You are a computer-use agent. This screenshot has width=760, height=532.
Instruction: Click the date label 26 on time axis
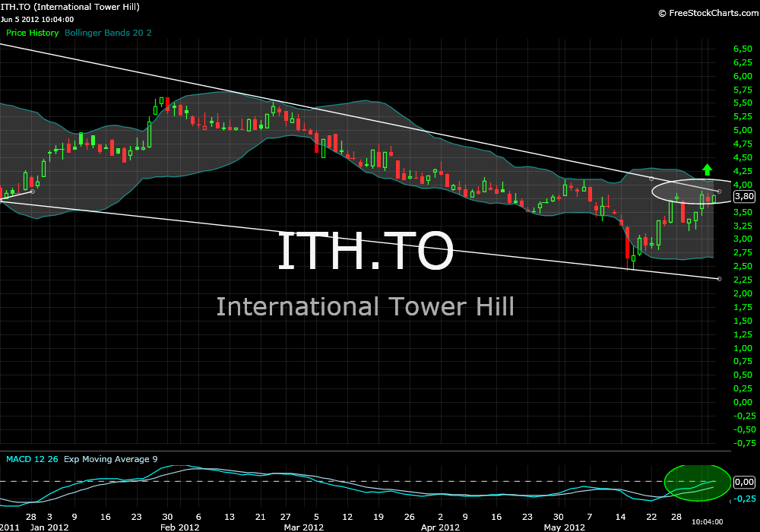click(410, 517)
